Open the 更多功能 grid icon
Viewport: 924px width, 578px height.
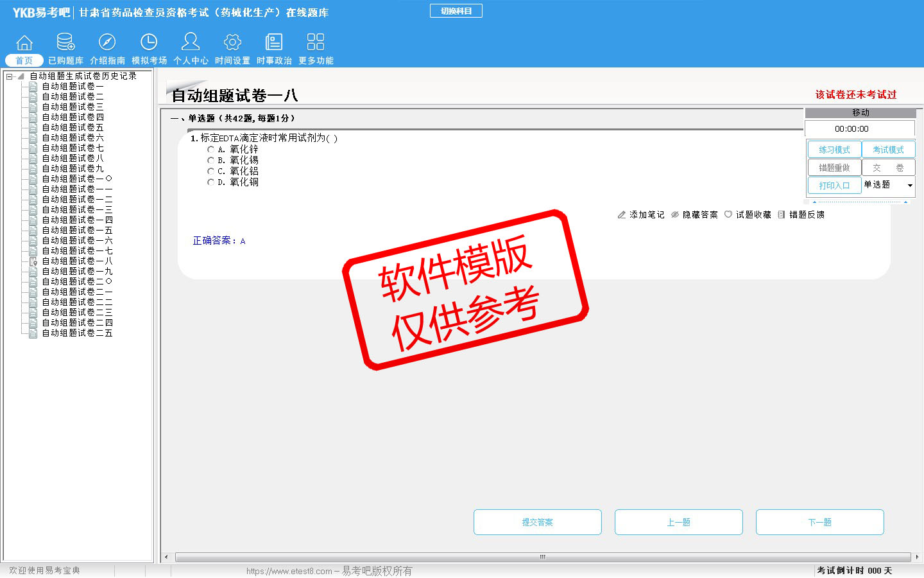pyautogui.click(x=316, y=43)
